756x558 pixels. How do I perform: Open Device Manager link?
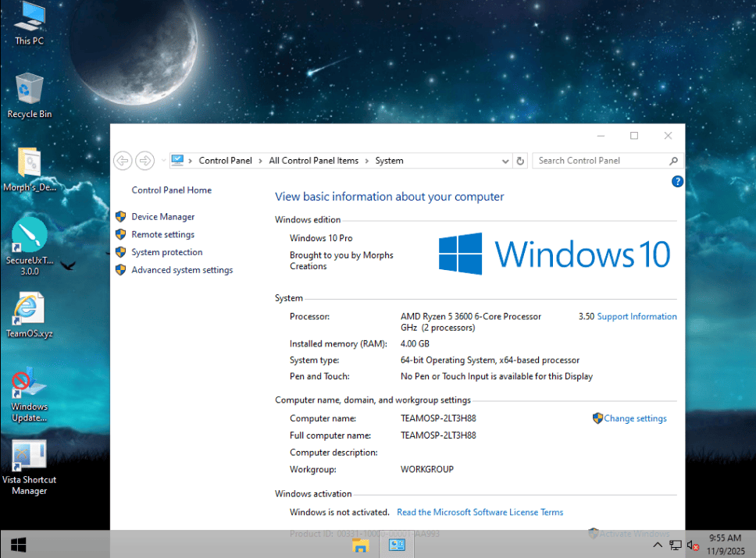pos(162,217)
